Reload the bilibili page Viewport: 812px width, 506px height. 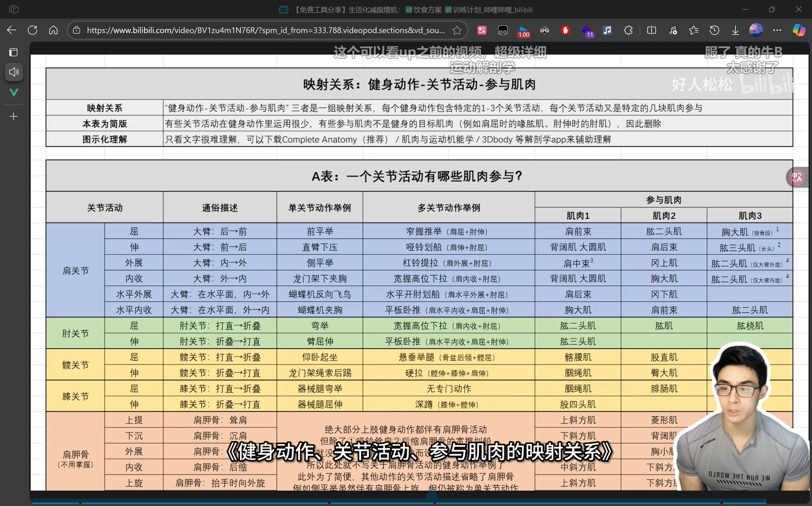(x=32, y=30)
